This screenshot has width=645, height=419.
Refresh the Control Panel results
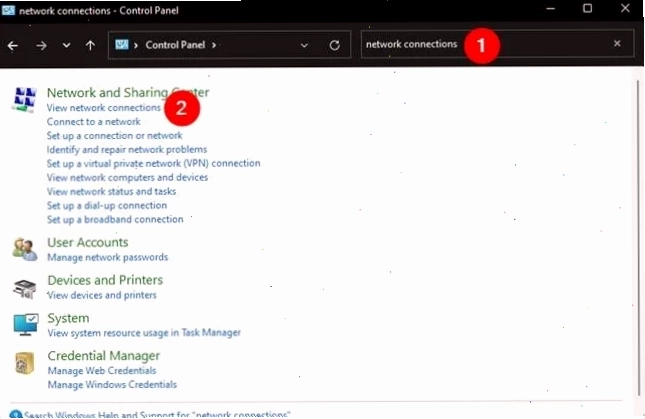tap(335, 45)
